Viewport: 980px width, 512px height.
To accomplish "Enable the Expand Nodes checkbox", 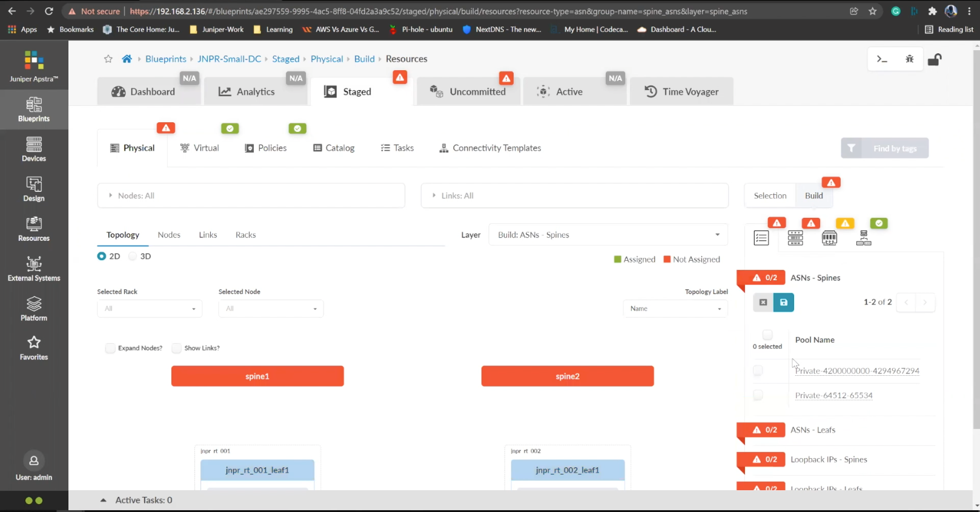I will pos(110,348).
